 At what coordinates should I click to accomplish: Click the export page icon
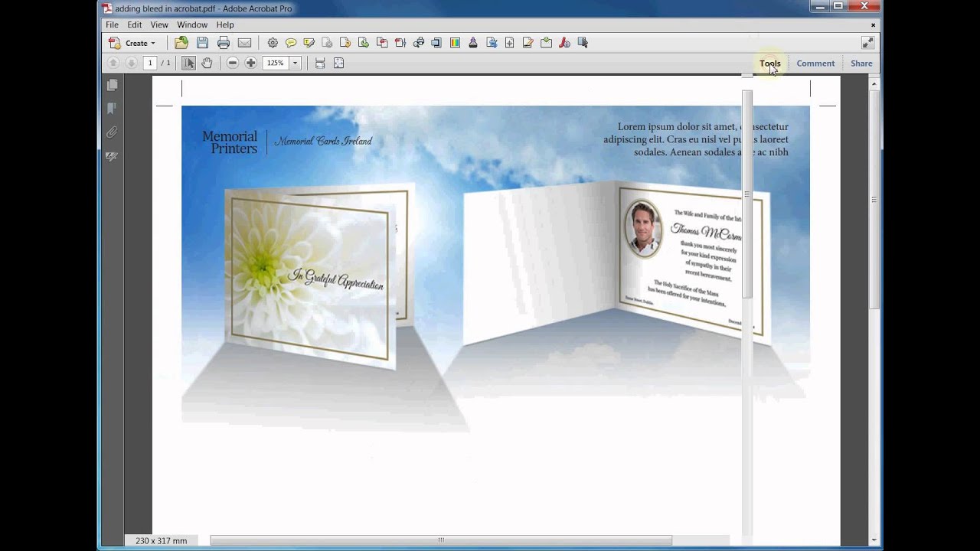tap(492, 43)
